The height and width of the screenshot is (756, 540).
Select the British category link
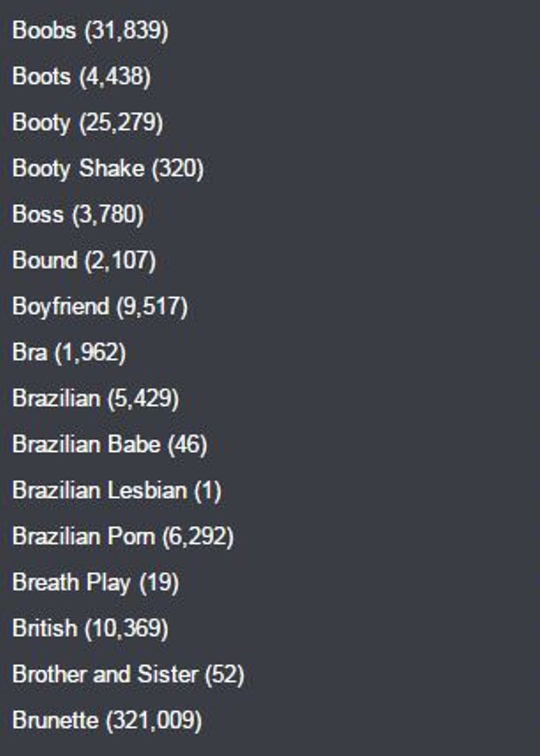[90, 628]
